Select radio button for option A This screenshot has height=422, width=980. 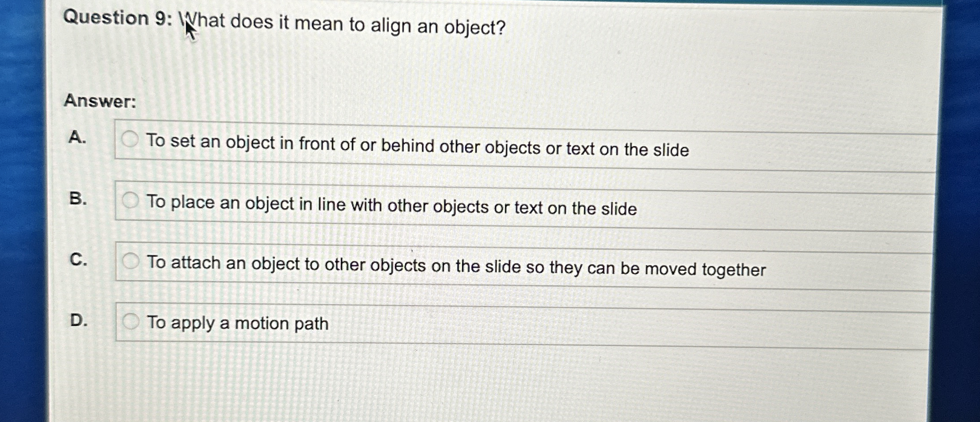click(x=130, y=140)
